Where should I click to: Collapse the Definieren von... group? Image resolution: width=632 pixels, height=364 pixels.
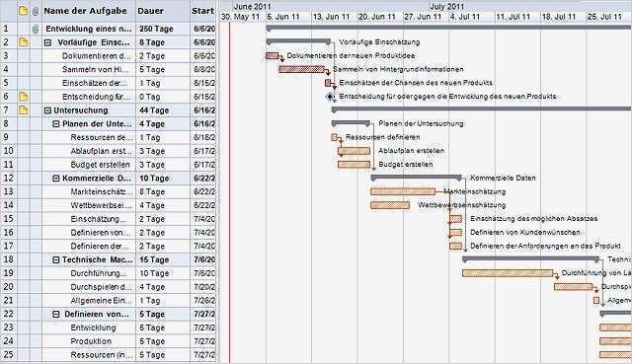pyautogui.click(x=56, y=314)
